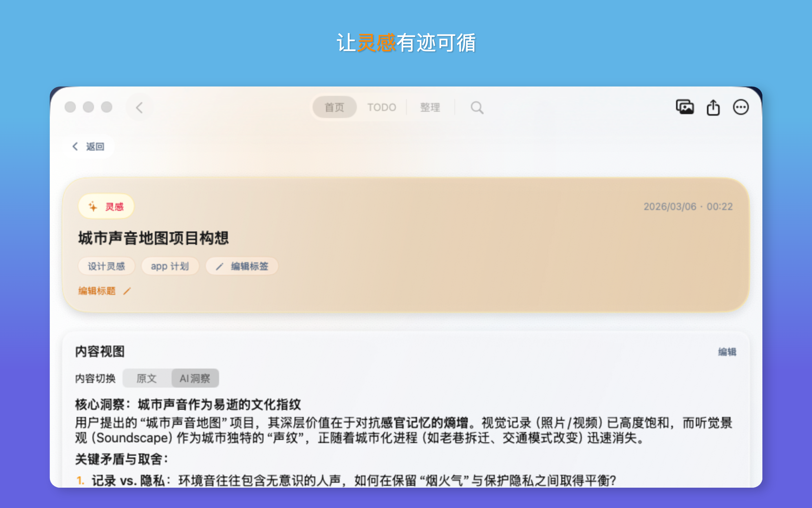Select the 设计灵感 tag
Image resolution: width=812 pixels, height=508 pixels.
coord(106,266)
